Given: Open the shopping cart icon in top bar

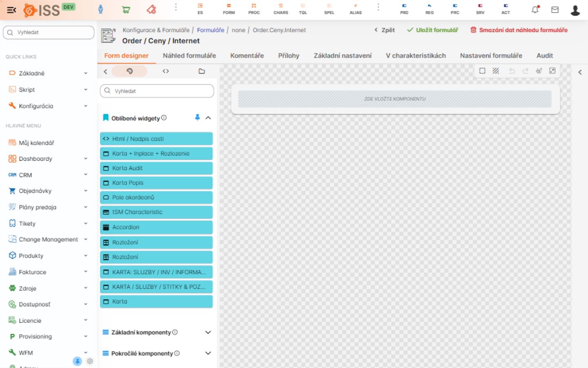Looking at the screenshot, I should (126, 9).
